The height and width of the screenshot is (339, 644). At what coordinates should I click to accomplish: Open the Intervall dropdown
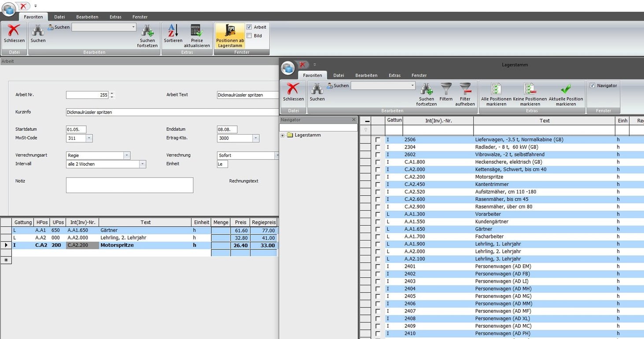click(142, 164)
